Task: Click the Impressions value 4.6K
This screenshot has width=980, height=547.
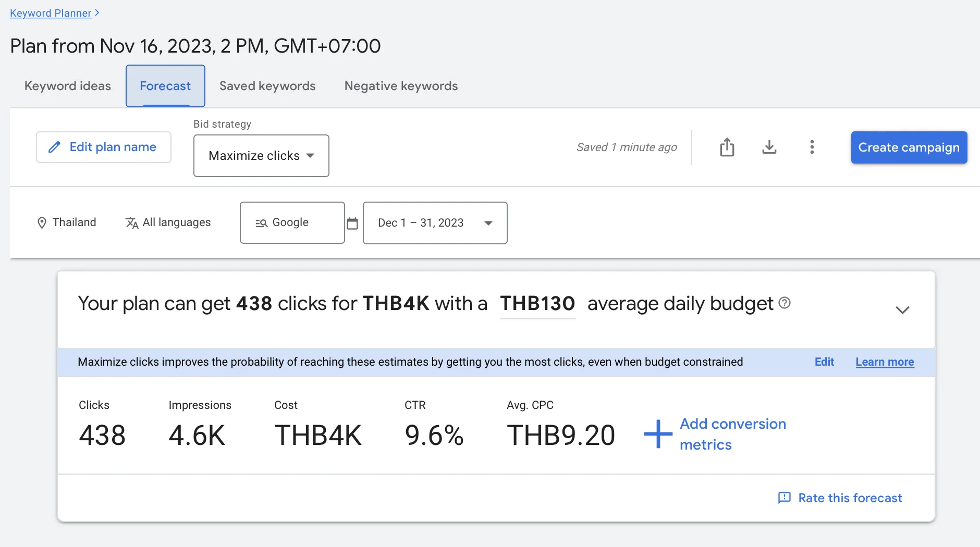Action: [197, 436]
